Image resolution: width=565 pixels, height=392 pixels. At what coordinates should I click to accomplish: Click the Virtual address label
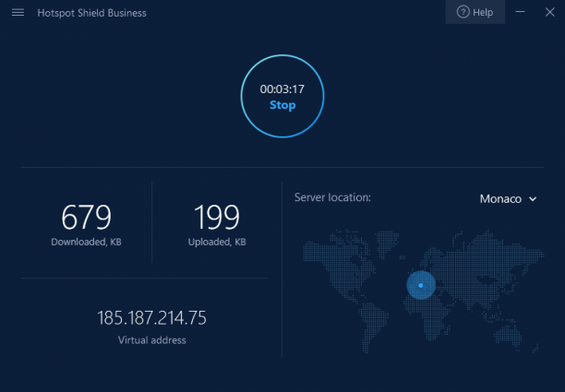tap(151, 340)
